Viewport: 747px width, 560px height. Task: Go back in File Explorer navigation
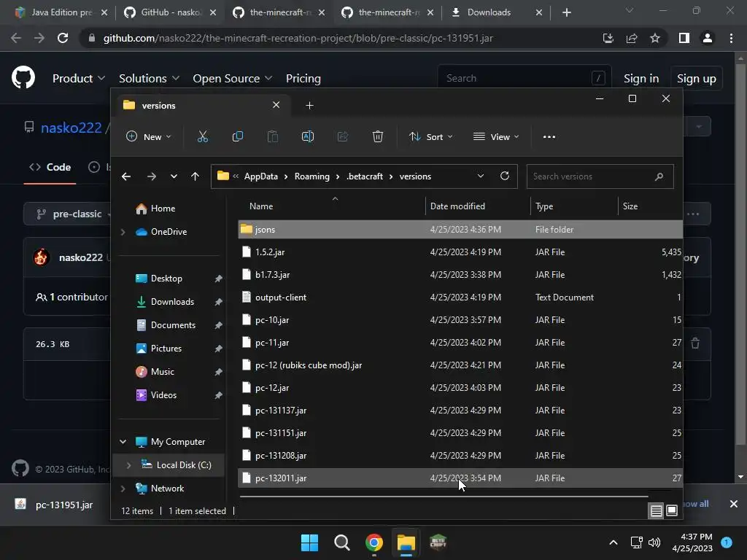126,176
